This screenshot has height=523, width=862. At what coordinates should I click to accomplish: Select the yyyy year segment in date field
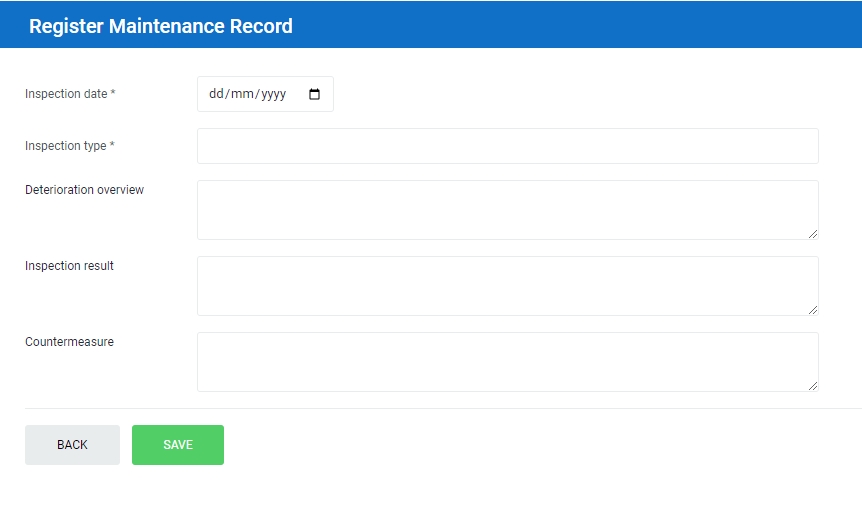[273, 94]
